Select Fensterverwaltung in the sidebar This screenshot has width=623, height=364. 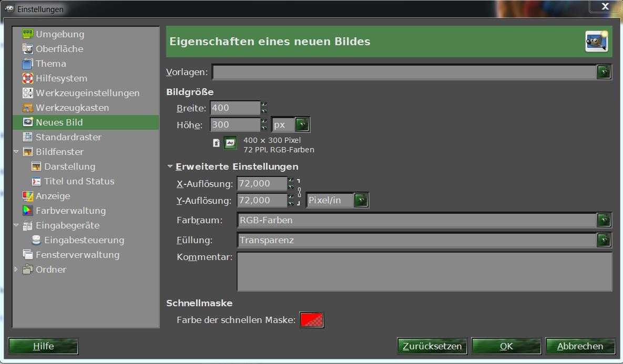(77, 254)
